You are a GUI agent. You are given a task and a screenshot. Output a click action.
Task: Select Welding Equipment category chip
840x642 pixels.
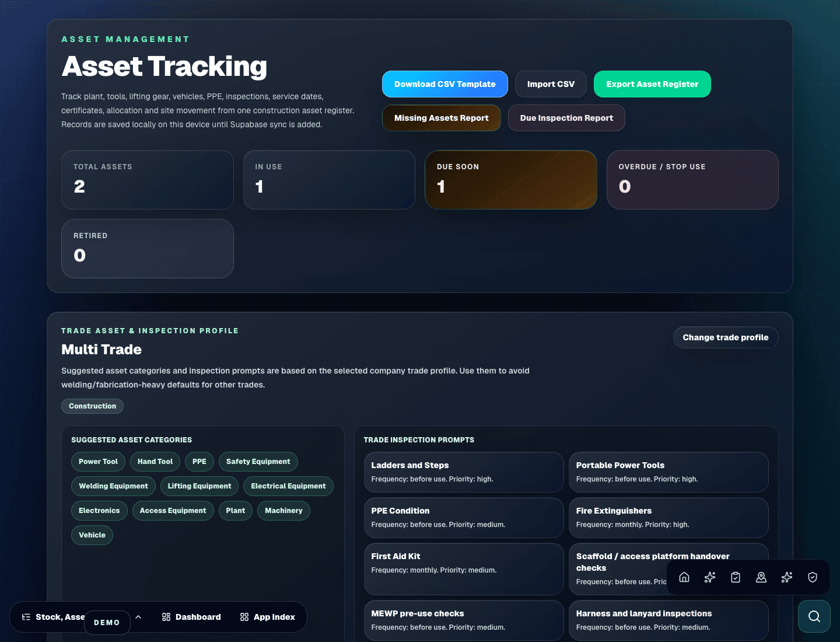click(113, 486)
